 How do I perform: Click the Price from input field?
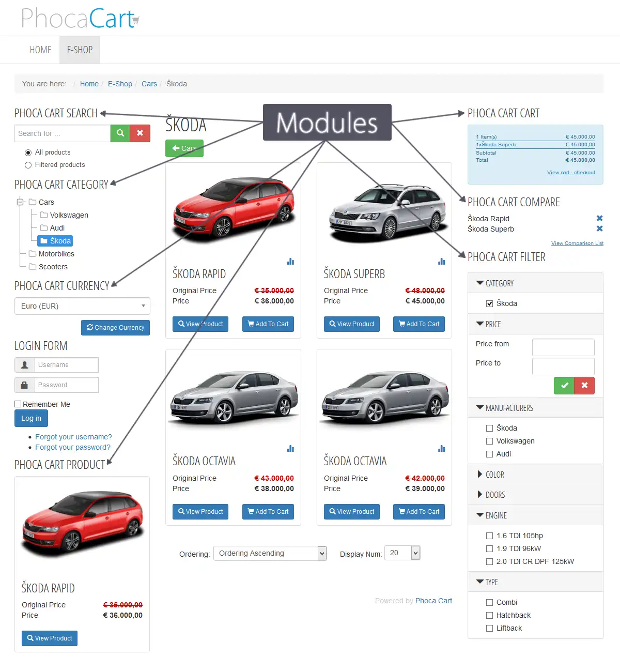pyautogui.click(x=563, y=347)
